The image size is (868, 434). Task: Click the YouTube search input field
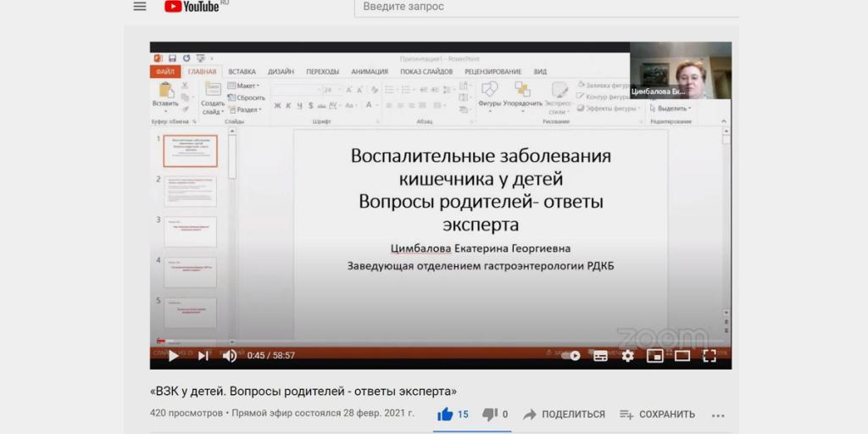tap(542, 8)
